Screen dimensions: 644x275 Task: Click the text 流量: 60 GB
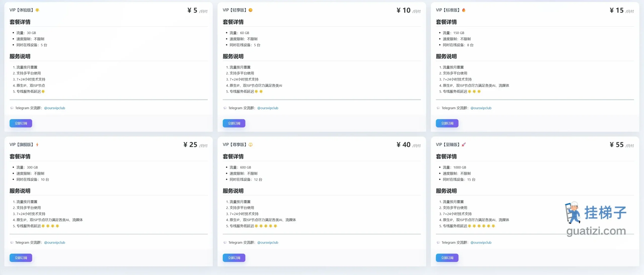tap(239, 33)
